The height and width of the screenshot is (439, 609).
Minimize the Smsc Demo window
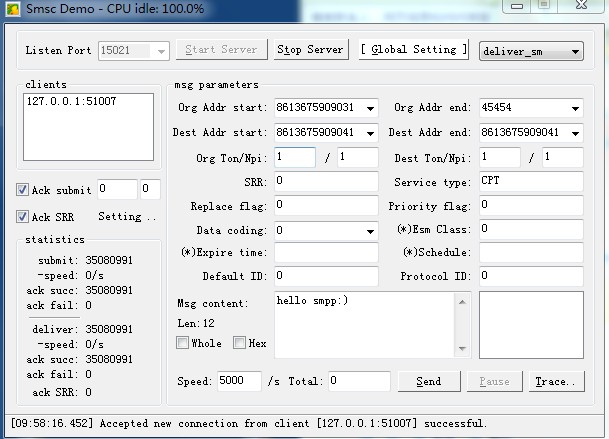(x=517, y=6)
